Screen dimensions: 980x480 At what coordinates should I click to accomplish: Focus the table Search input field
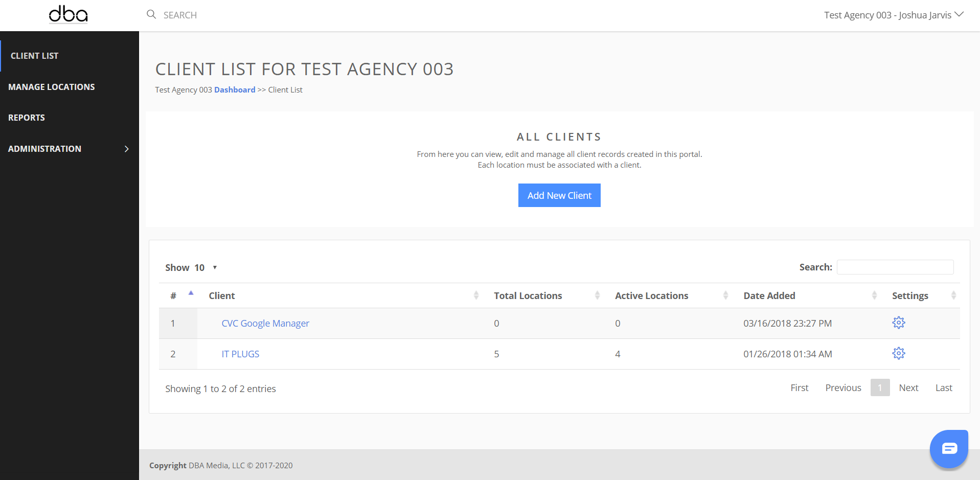(895, 267)
